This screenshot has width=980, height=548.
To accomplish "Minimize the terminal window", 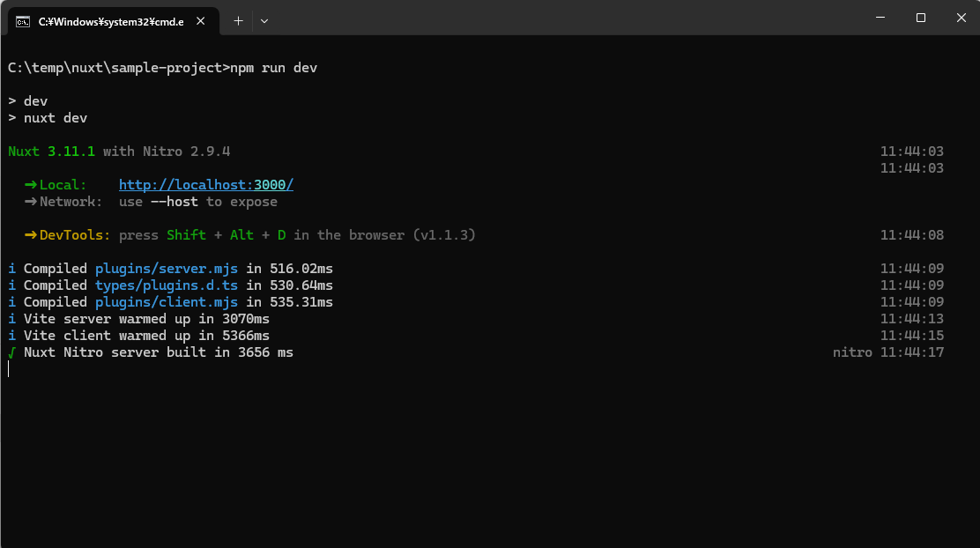I will 880,18.
